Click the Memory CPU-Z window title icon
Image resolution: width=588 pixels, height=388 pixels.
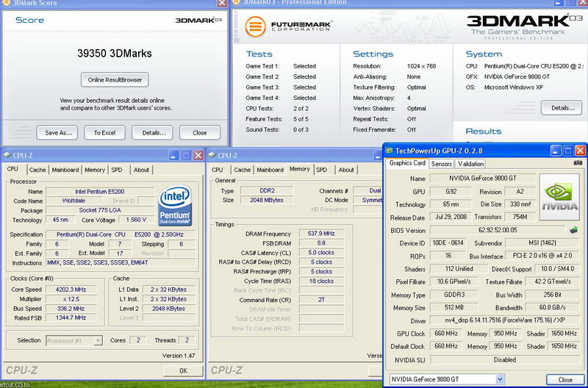coord(212,155)
